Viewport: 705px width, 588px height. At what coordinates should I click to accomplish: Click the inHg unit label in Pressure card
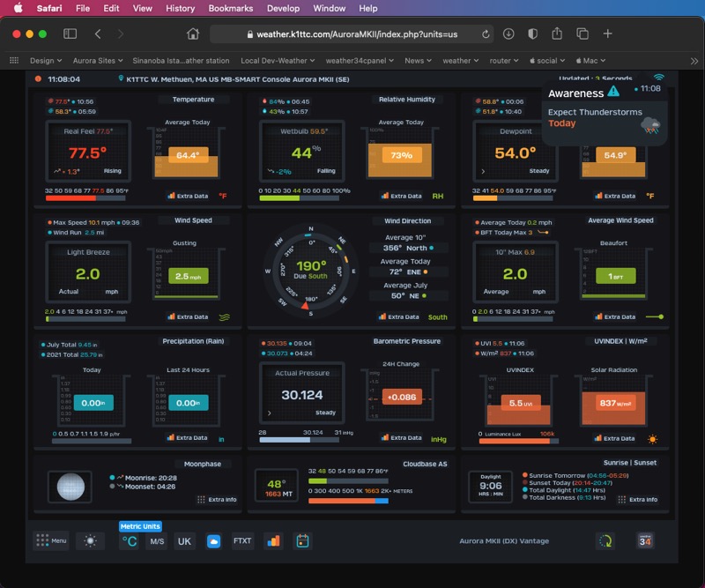click(438, 439)
